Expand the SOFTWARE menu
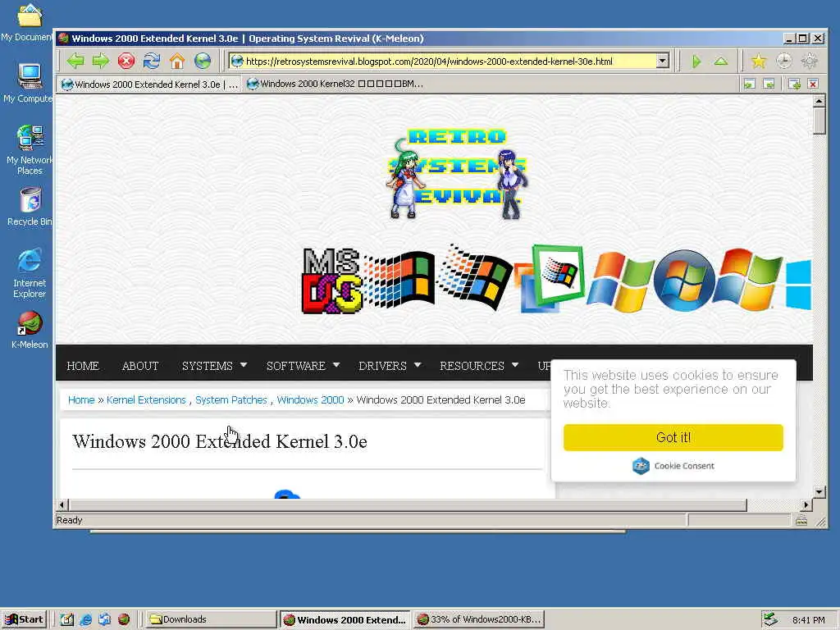Viewport: 840px width, 630px height. click(304, 366)
